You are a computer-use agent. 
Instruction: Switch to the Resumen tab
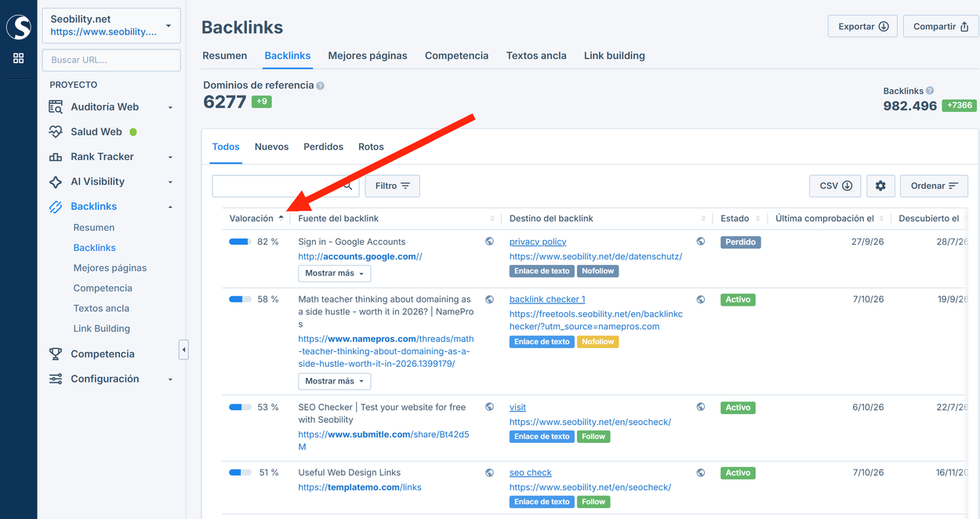[x=225, y=56]
